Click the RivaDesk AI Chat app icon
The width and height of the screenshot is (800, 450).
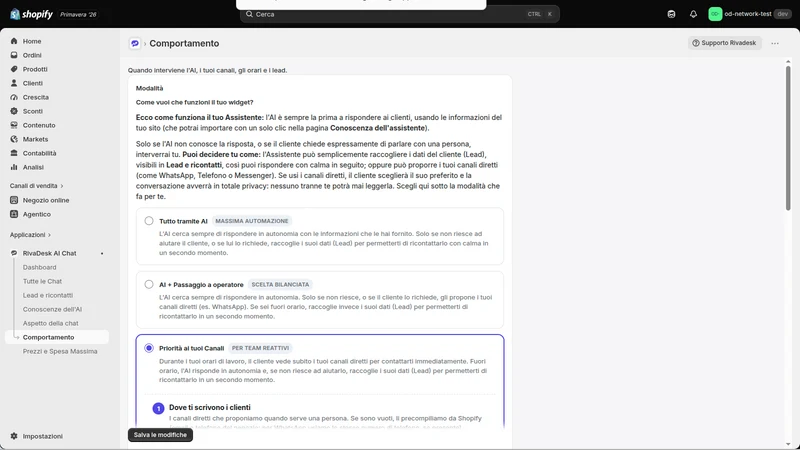14,253
